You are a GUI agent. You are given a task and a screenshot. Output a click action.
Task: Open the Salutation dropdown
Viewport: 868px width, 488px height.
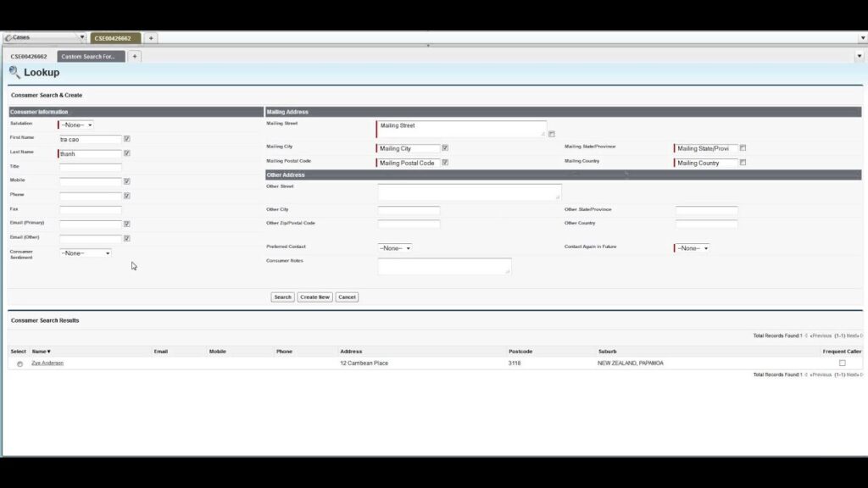click(75, 125)
